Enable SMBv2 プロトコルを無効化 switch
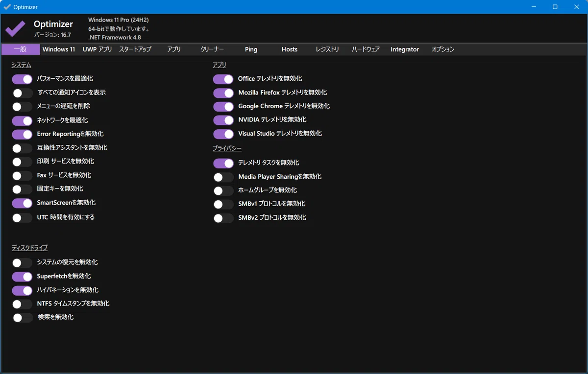Viewport: 588px width, 374px height. click(x=223, y=218)
